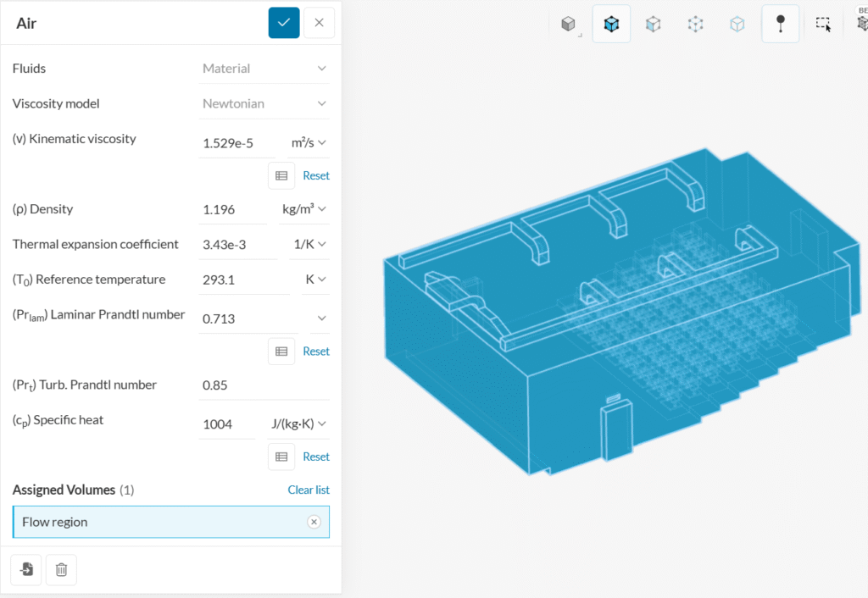Open the duplicate material icon below Assigned Volumes
Screen dimensions: 868x598
25,569
